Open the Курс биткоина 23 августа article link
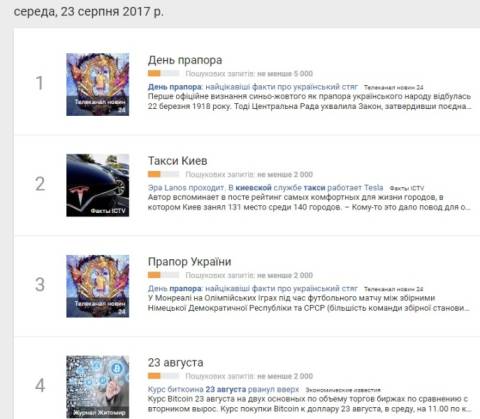This screenshot has width=480, height=419. tap(224, 389)
